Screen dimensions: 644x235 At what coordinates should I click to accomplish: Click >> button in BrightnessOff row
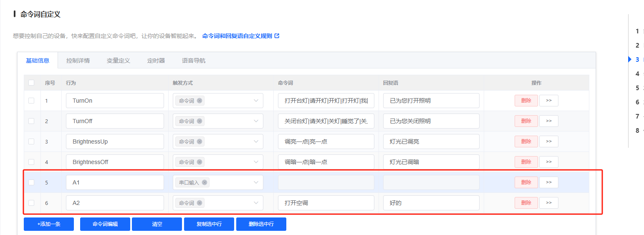(x=549, y=162)
